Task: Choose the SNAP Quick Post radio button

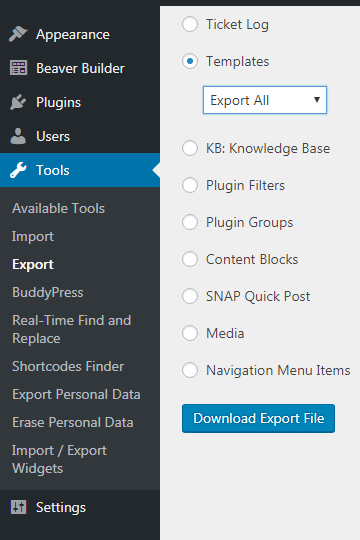Action: pos(190,296)
